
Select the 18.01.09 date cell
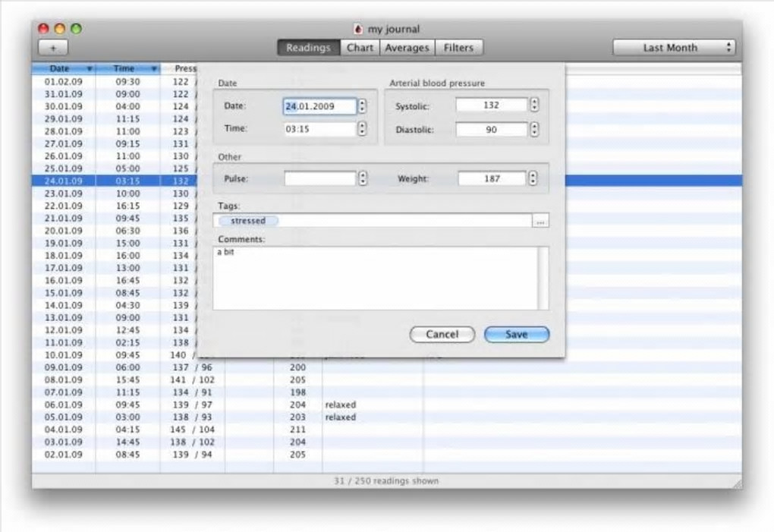(x=64, y=256)
